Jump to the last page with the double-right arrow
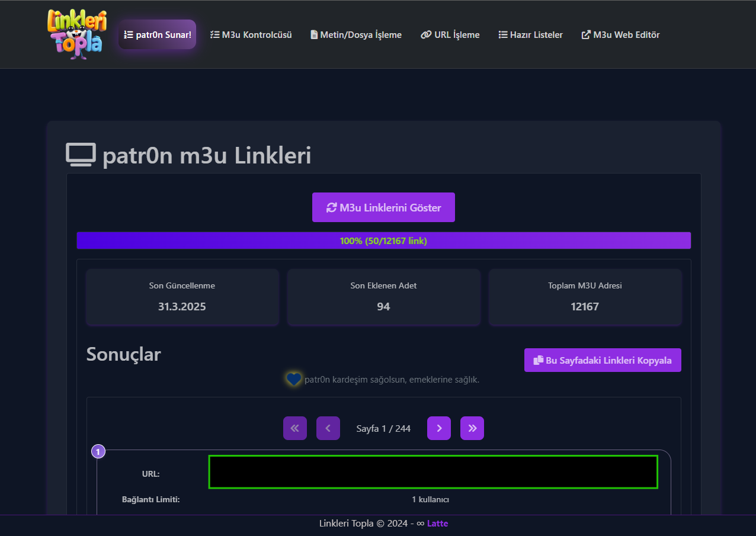The height and width of the screenshot is (536, 756). click(472, 428)
